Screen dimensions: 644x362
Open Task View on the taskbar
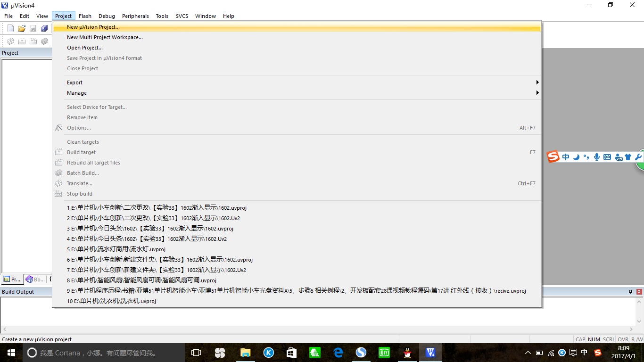click(196, 353)
